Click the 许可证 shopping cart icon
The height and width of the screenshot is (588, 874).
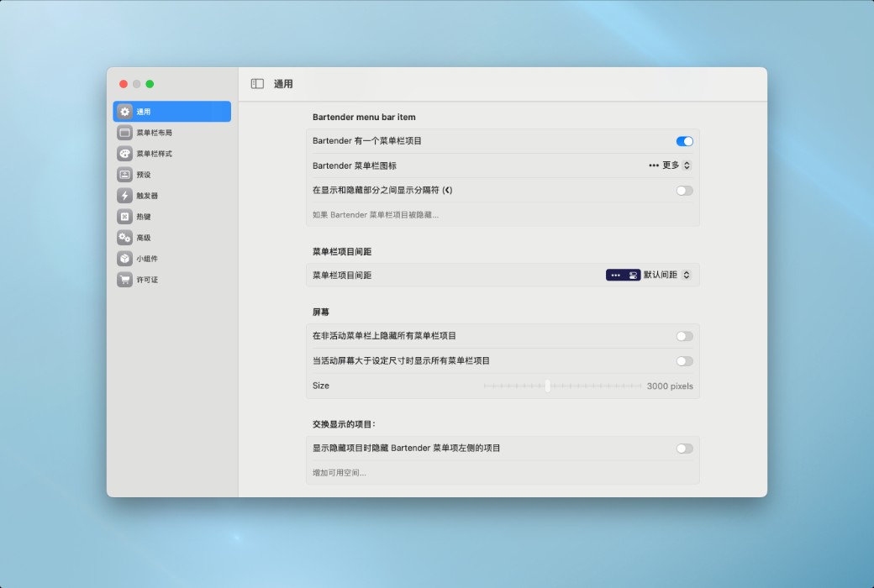click(125, 279)
